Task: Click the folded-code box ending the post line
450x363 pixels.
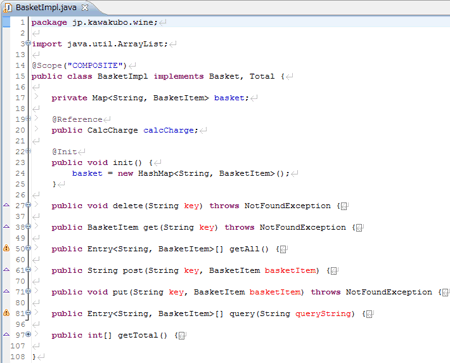Action: tap(334, 271)
